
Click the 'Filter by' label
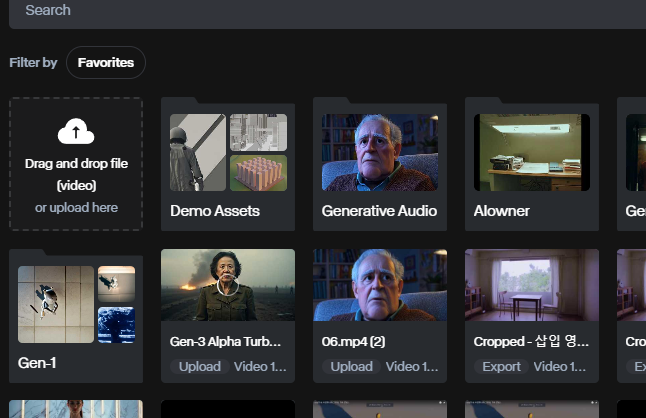click(x=33, y=63)
